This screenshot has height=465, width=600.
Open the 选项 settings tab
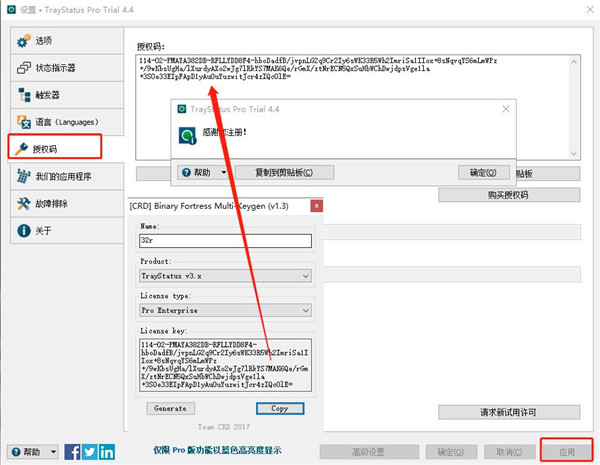point(67,41)
